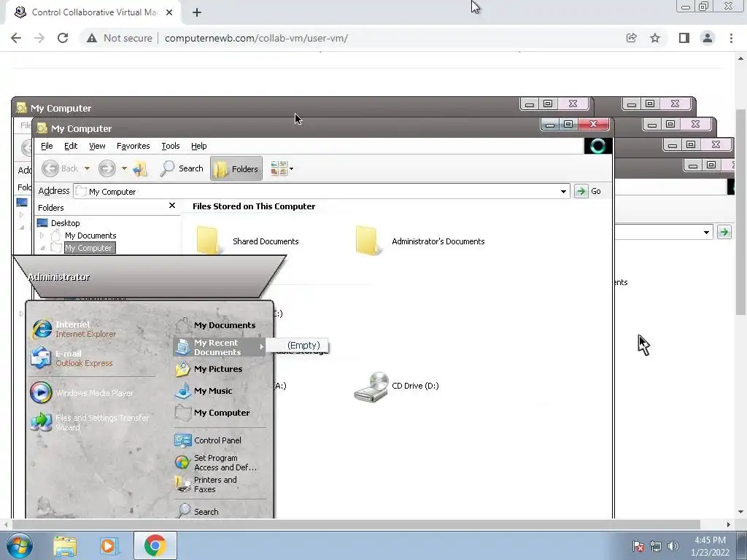Viewport: 747px width, 560px height.
Task: Click the Not secure warning indicator
Action: pyautogui.click(x=120, y=38)
